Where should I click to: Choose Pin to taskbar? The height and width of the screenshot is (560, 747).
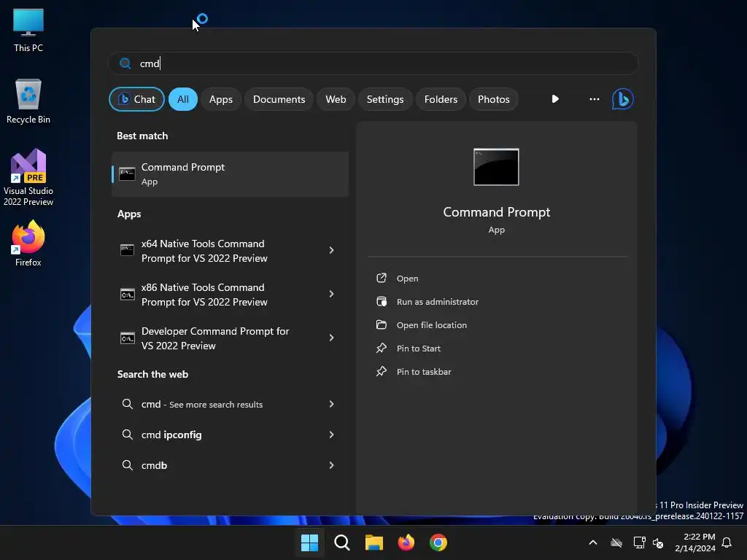(424, 371)
